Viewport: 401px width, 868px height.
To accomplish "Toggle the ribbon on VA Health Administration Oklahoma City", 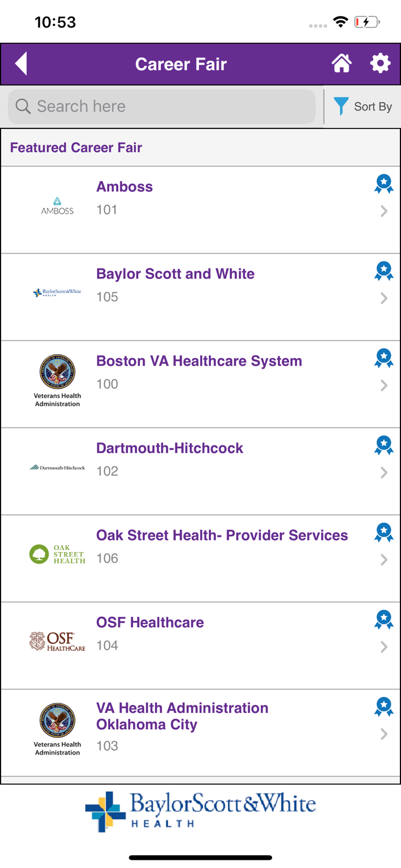I will [x=384, y=706].
